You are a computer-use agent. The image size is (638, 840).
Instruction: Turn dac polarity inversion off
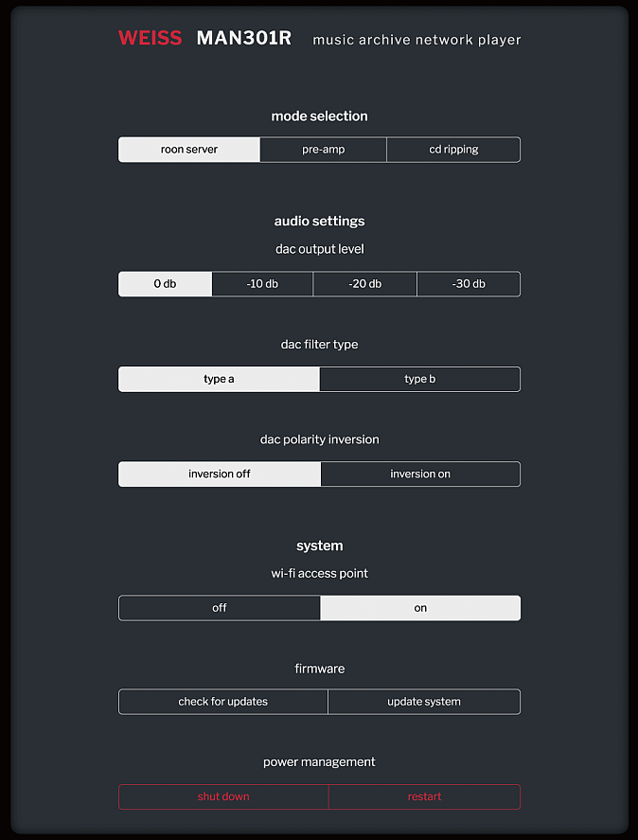point(220,474)
